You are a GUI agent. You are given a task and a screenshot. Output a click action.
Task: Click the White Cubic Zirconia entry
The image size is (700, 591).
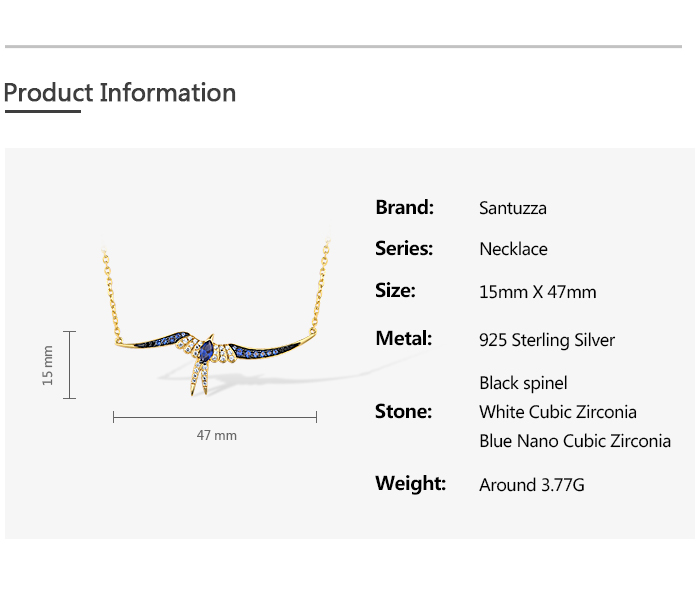click(x=557, y=412)
